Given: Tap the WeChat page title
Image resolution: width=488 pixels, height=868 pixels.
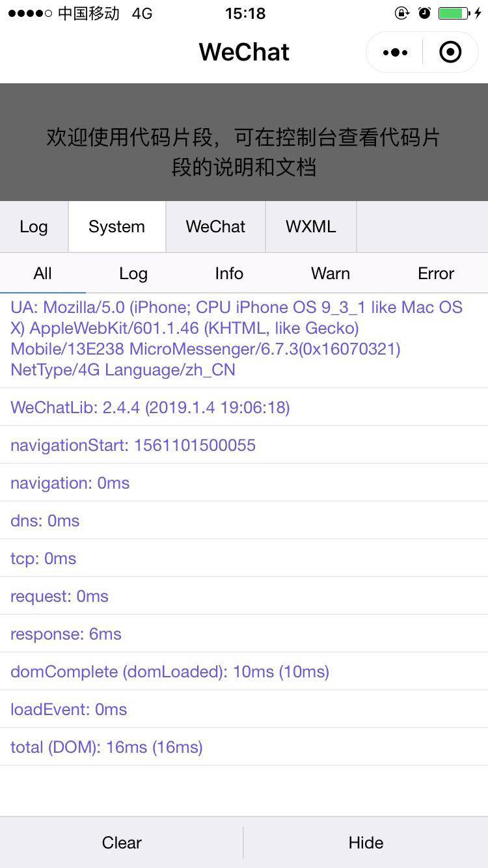Looking at the screenshot, I should point(244,52).
